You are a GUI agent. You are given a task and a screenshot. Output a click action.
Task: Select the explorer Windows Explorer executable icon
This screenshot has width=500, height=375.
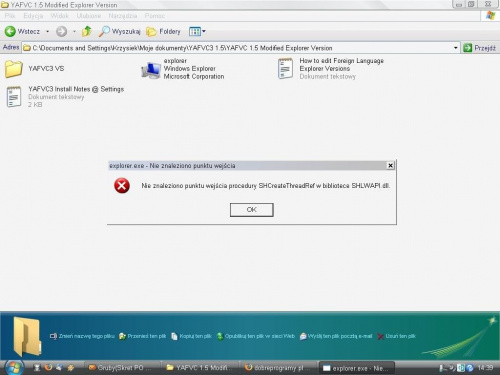click(151, 70)
